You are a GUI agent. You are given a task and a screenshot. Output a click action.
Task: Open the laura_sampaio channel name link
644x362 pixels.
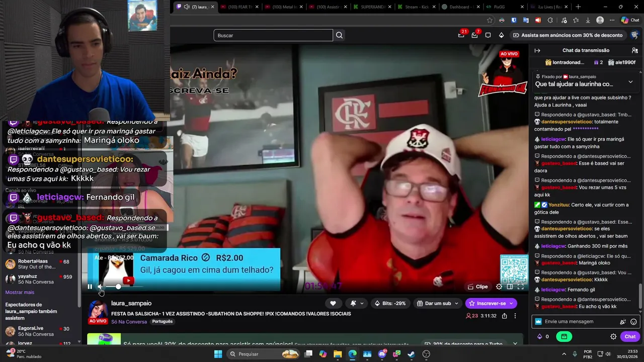coord(131,303)
